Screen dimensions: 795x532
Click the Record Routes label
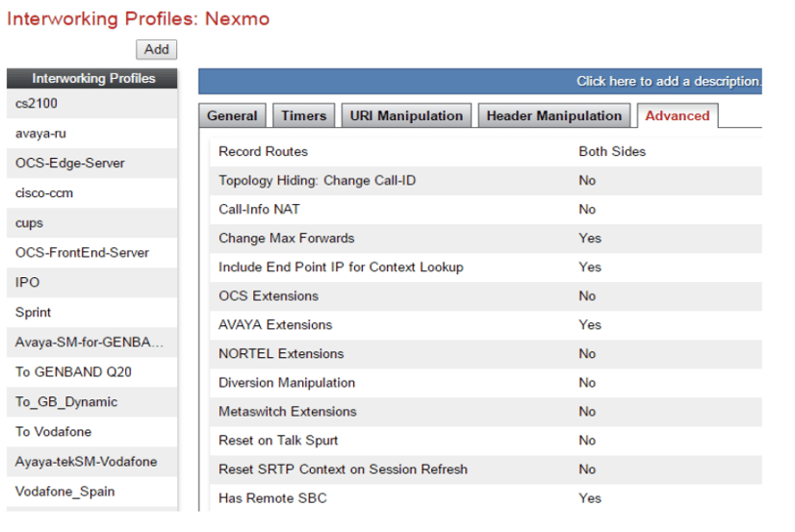pyautogui.click(x=263, y=151)
